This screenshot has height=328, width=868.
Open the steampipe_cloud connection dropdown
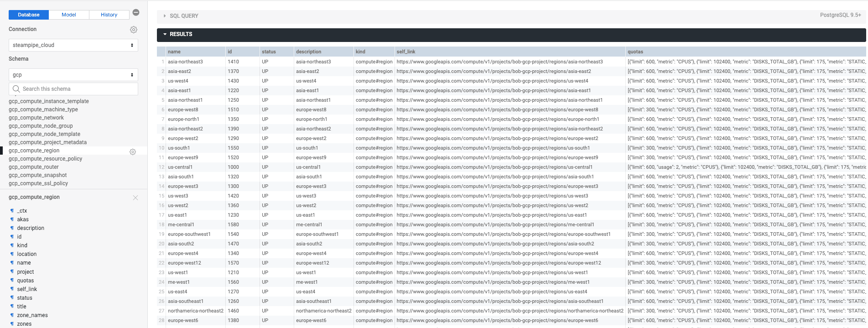(73, 45)
